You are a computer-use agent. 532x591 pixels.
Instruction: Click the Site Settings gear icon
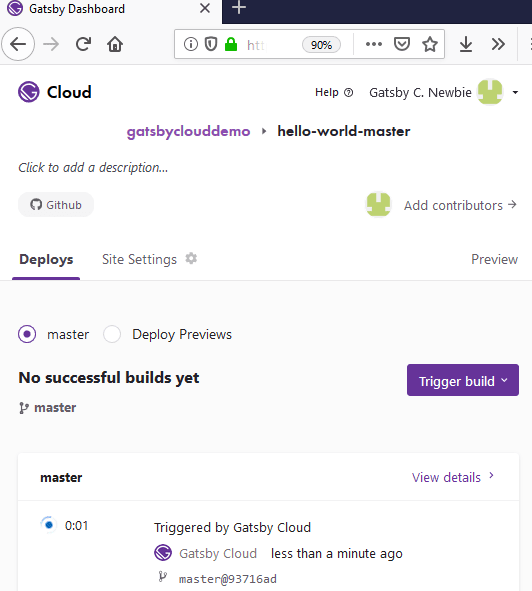[191, 259]
